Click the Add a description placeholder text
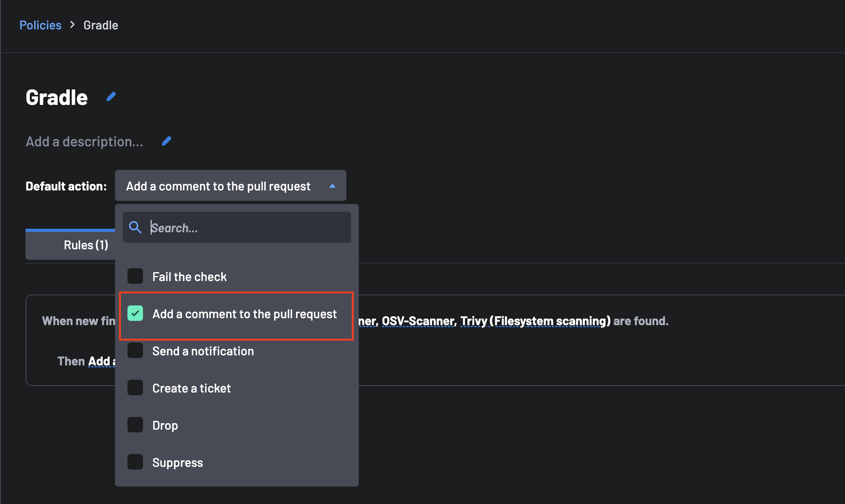This screenshot has width=845, height=504. pos(84,142)
